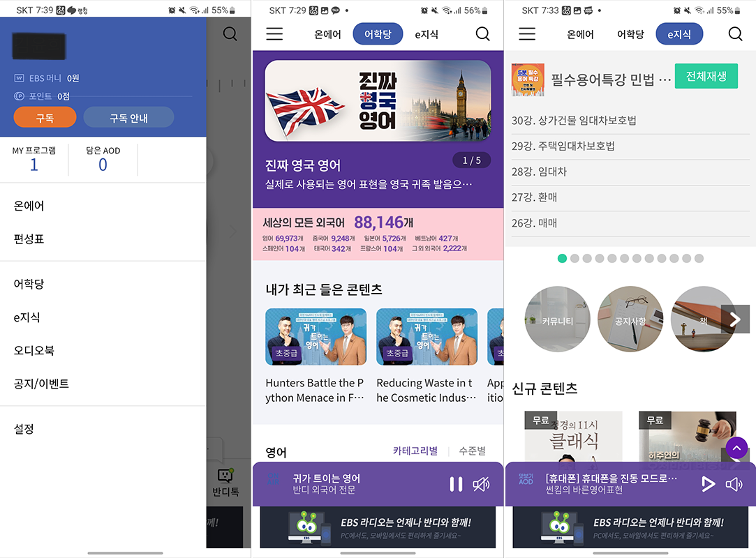Tap EBS 라디오 banner on middle screen
Viewport: 756px width, 558px height.
pyautogui.click(x=378, y=527)
